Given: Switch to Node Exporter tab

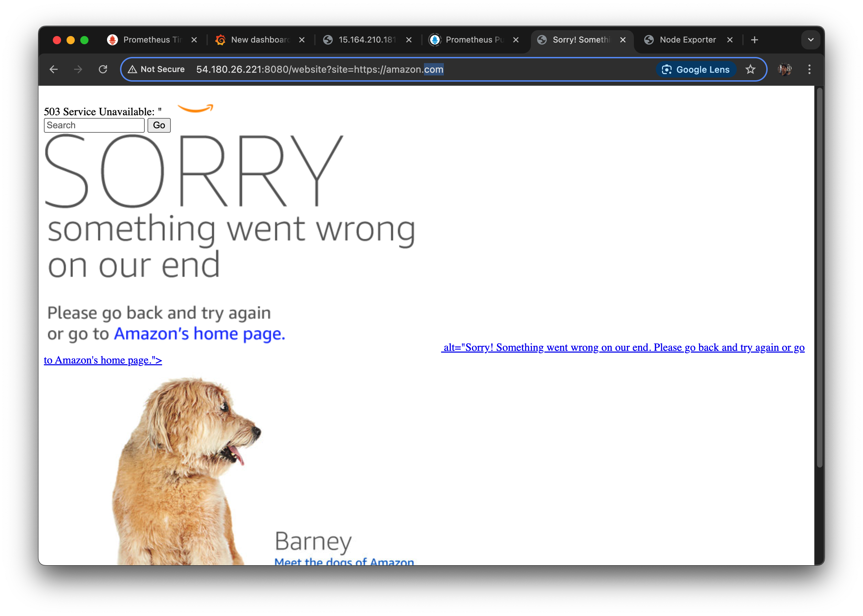Looking at the screenshot, I should tap(687, 40).
